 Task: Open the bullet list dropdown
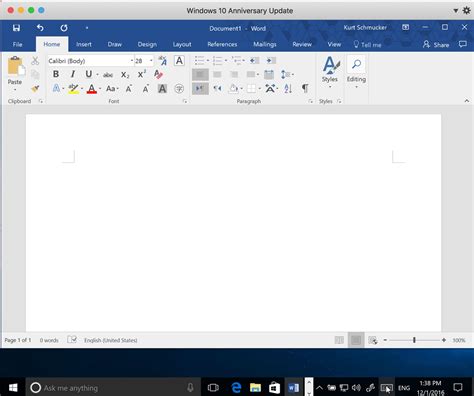pyautogui.click(x=208, y=61)
